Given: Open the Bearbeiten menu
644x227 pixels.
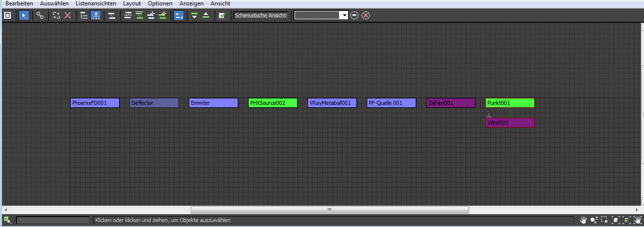Looking at the screenshot, I should (x=19, y=3).
